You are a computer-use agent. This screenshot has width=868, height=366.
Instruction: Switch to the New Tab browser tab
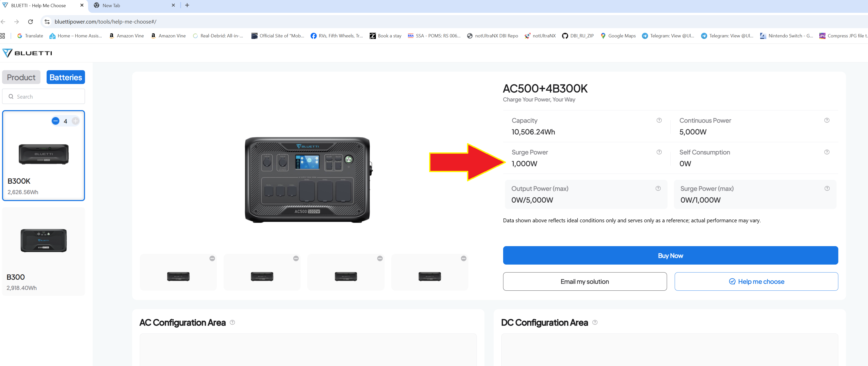pos(134,5)
